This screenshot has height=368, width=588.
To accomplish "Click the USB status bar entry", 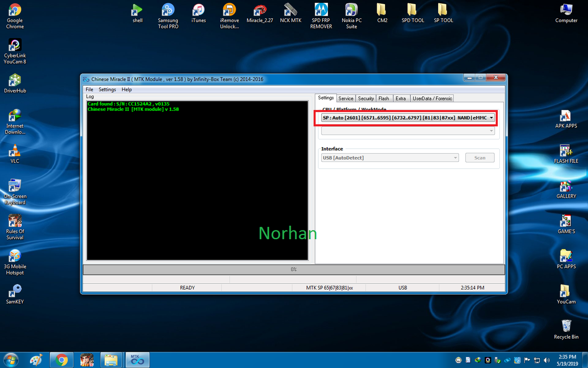I will [x=402, y=288].
